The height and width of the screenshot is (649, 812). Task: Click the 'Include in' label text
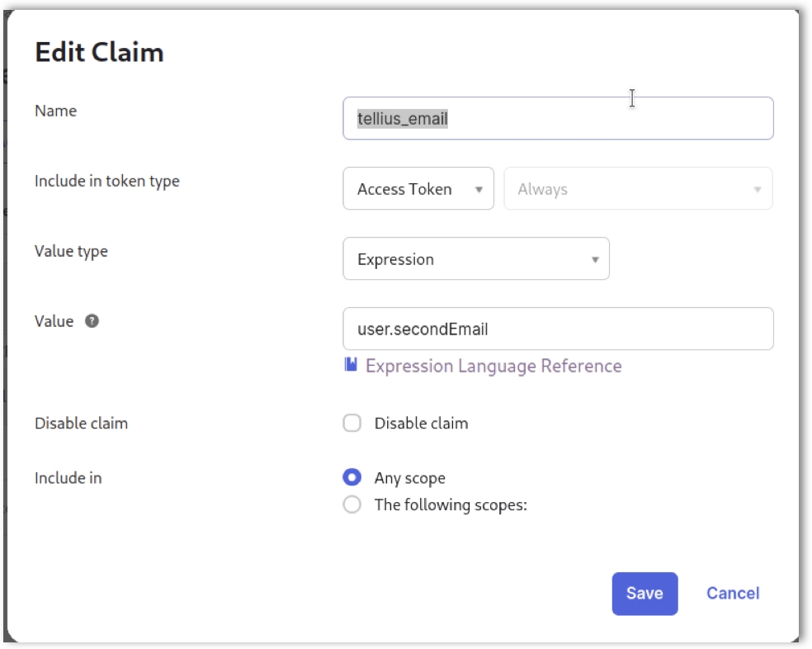tap(68, 477)
